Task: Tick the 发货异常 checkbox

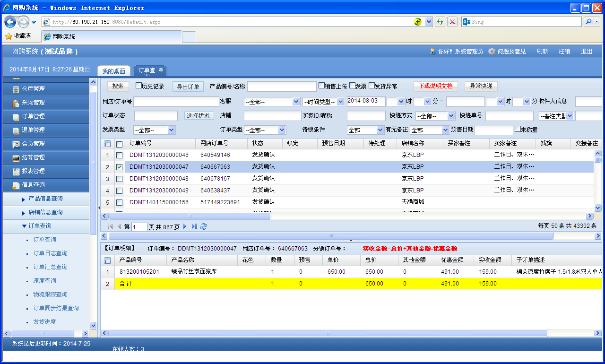Action: pos(372,86)
